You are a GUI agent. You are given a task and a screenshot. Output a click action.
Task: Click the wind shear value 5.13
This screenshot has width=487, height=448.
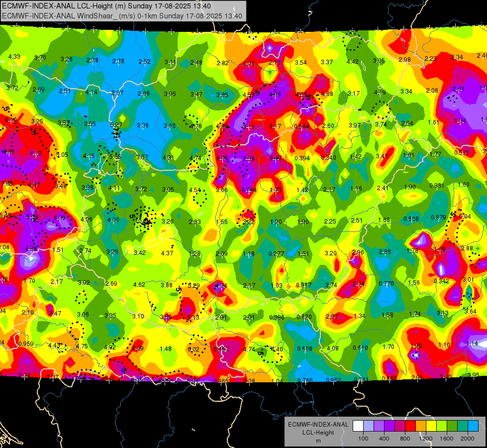pos(193,318)
